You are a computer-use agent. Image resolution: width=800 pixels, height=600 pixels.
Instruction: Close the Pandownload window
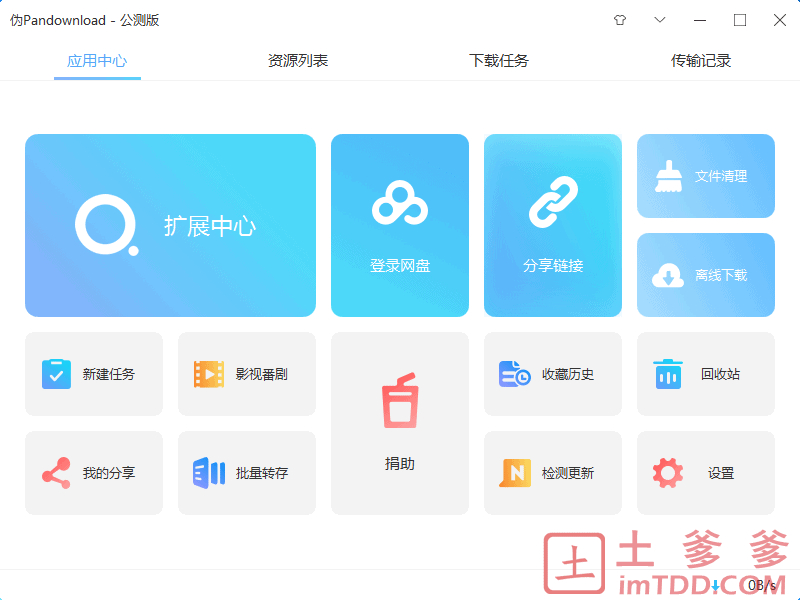780,20
